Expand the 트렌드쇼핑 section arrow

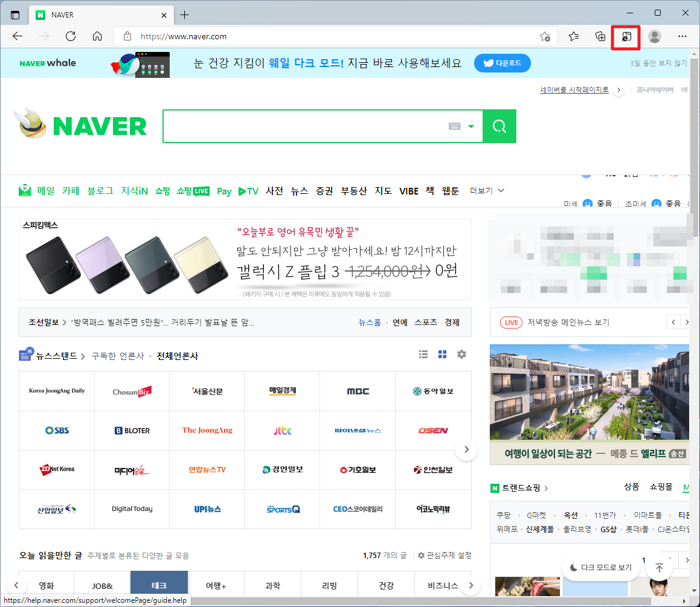(546, 488)
